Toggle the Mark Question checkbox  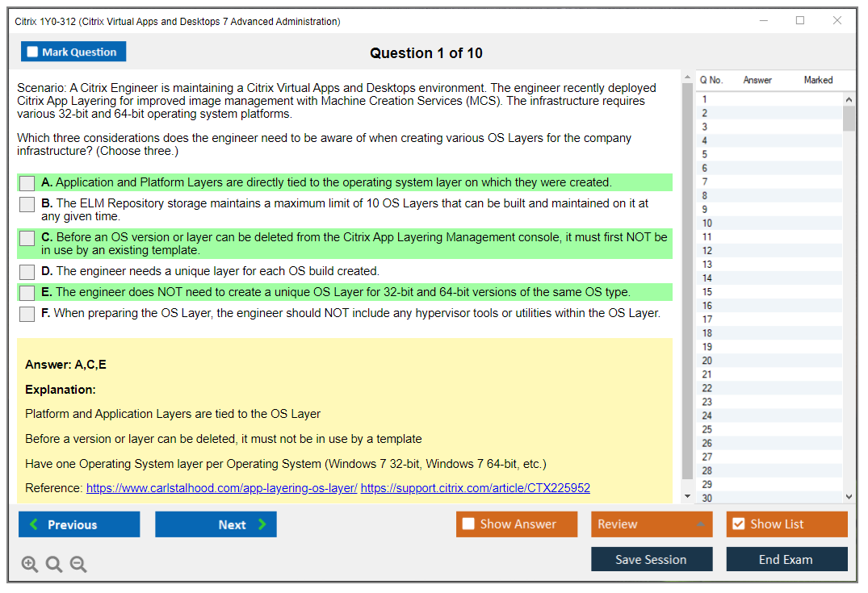tap(33, 52)
